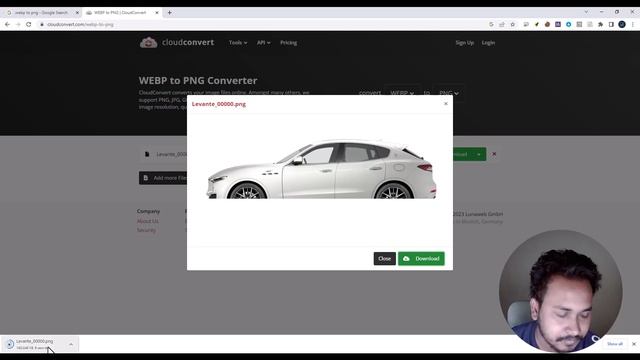Image resolution: width=640 pixels, height=360 pixels.
Task: Open the About Us footer link
Action: (x=148, y=221)
